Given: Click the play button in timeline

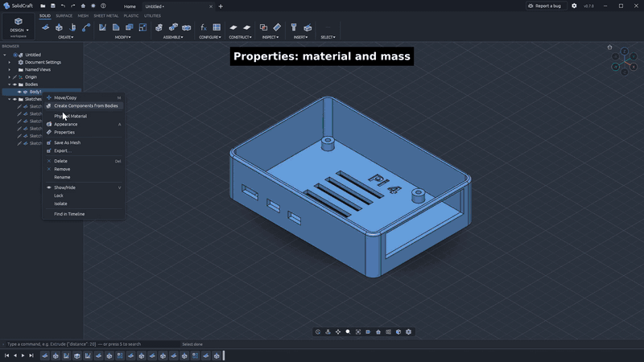Looking at the screenshot, I should point(23,356).
